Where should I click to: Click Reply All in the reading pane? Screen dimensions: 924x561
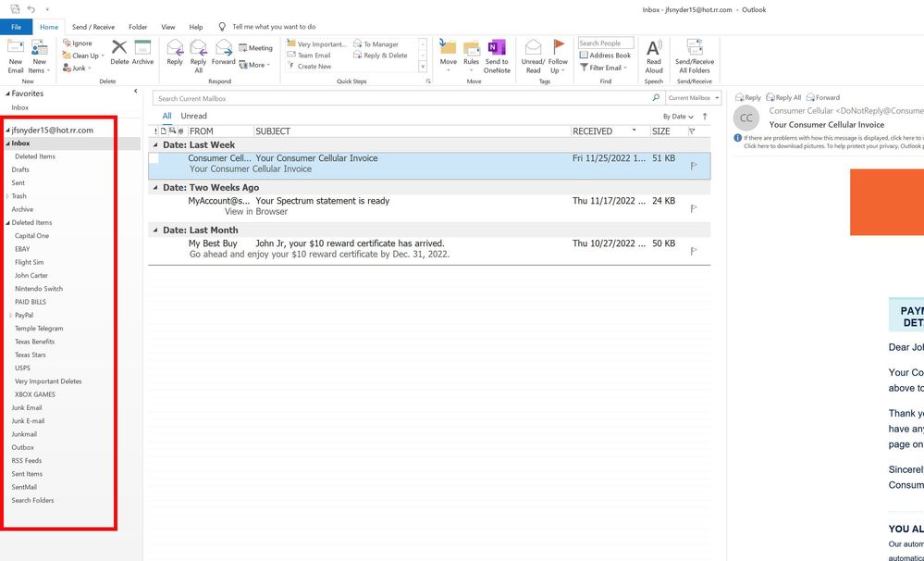pyautogui.click(x=783, y=97)
